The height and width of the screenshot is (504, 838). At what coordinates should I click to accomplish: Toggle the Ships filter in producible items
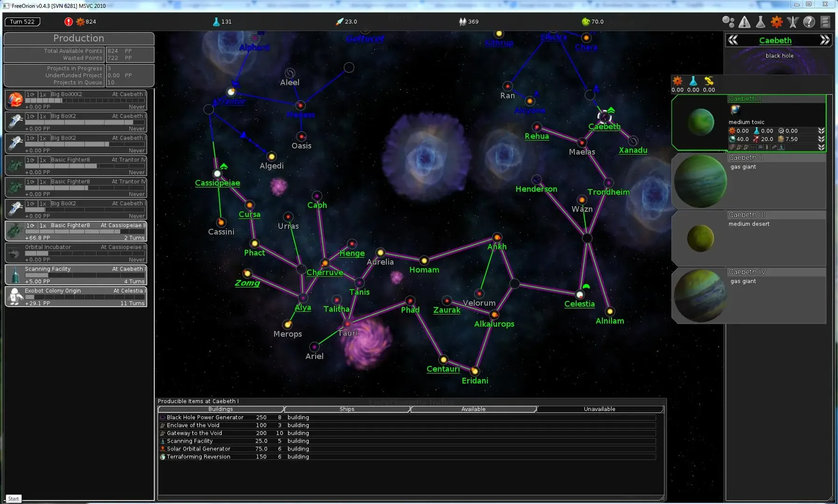(347, 409)
